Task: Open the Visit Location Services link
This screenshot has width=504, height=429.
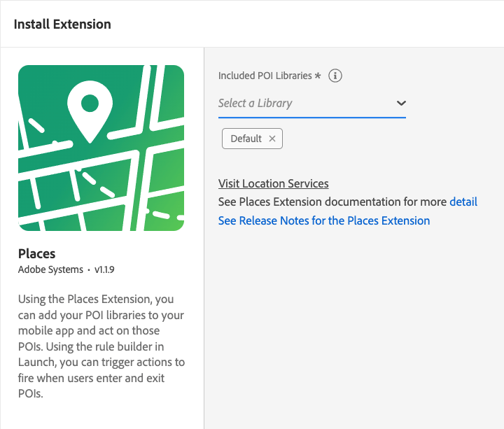Action: (x=273, y=183)
